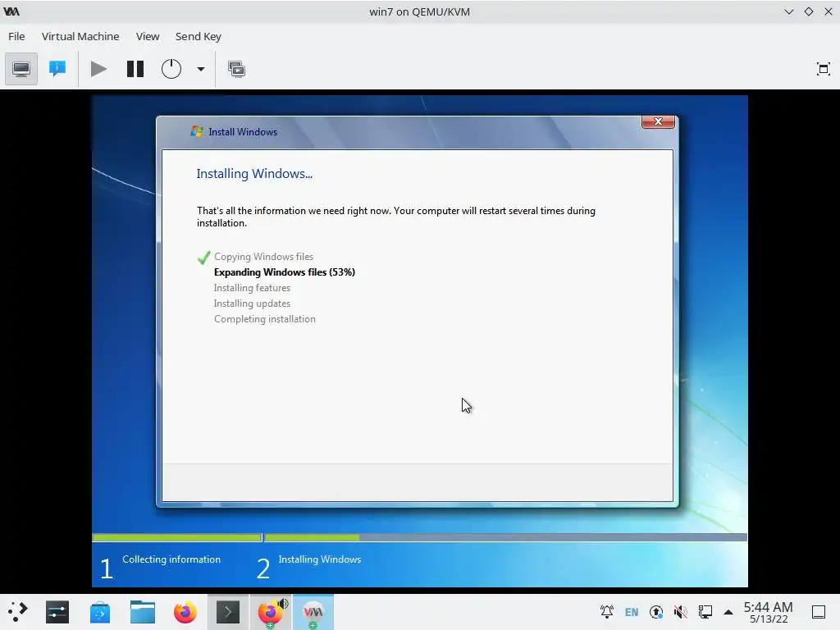Change keyboard layout EN indicator
The height and width of the screenshot is (630, 840).
point(632,612)
